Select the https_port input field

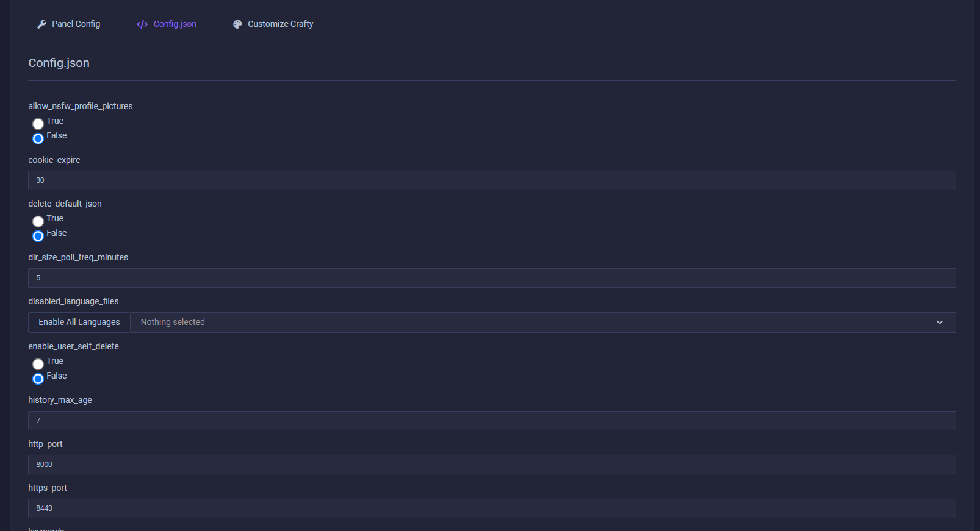[492, 508]
